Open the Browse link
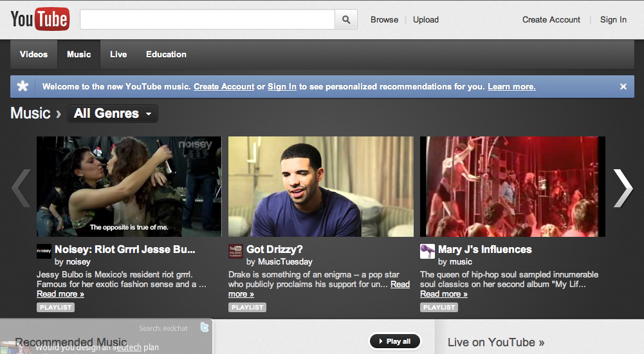This screenshot has width=644, height=354. tap(385, 20)
